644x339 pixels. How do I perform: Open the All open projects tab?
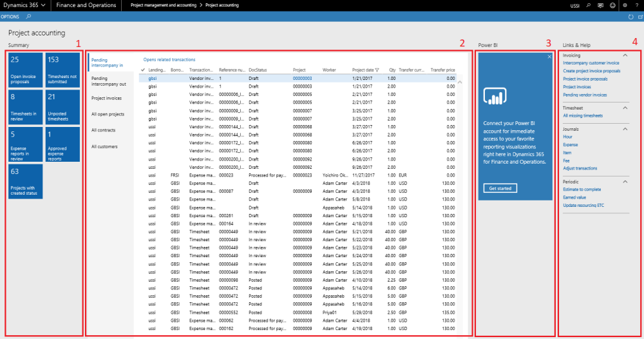(108, 114)
